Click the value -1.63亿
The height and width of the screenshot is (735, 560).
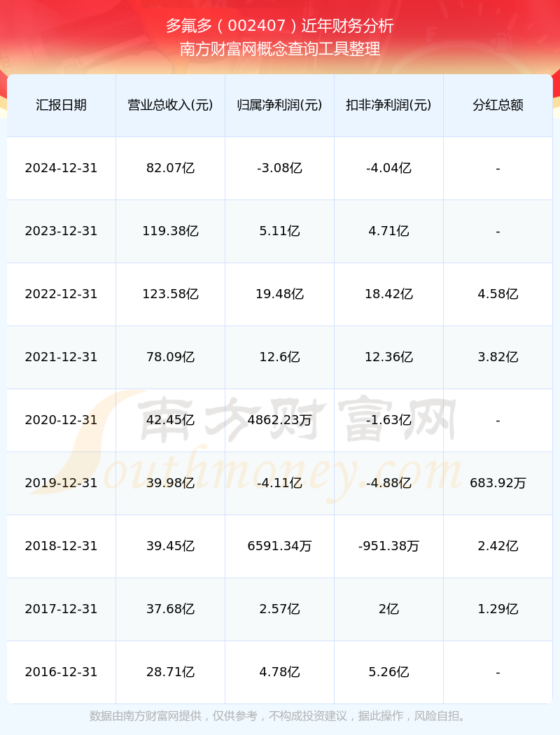(x=389, y=419)
